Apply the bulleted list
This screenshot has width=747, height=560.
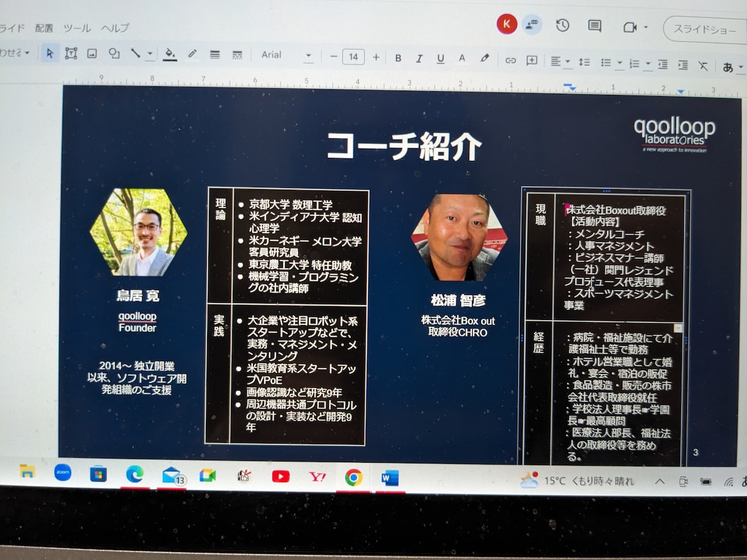[x=606, y=62]
